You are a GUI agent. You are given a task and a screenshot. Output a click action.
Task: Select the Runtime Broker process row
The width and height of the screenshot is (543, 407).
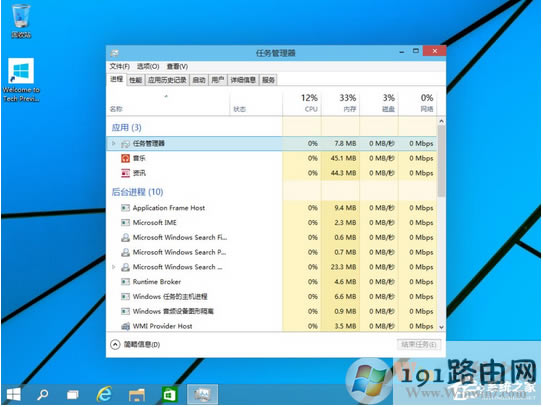[x=272, y=282]
